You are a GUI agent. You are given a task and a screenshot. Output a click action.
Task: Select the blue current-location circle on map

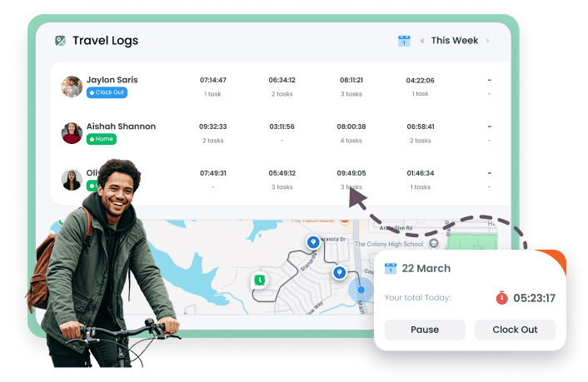coord(361,290)
